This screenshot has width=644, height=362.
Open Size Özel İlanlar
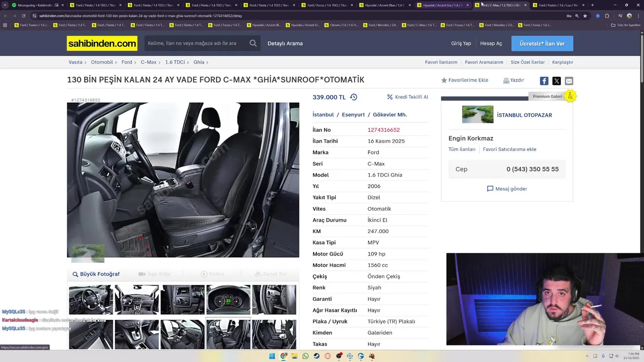click(528, 62)
